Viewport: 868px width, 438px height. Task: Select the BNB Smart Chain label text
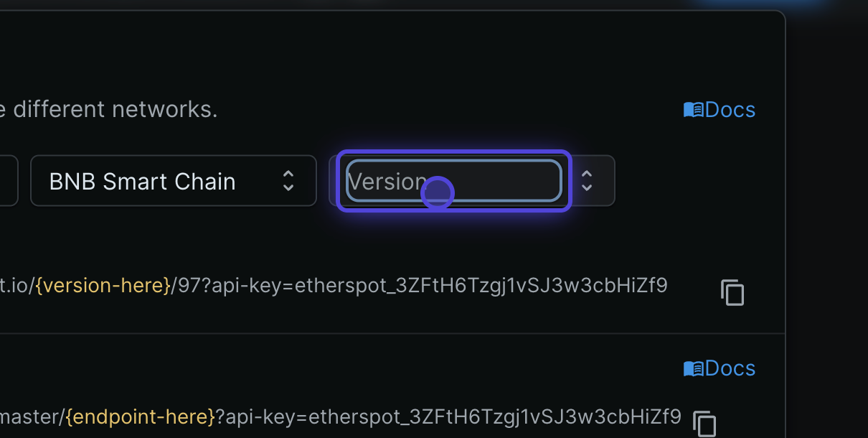pos(141,181)
